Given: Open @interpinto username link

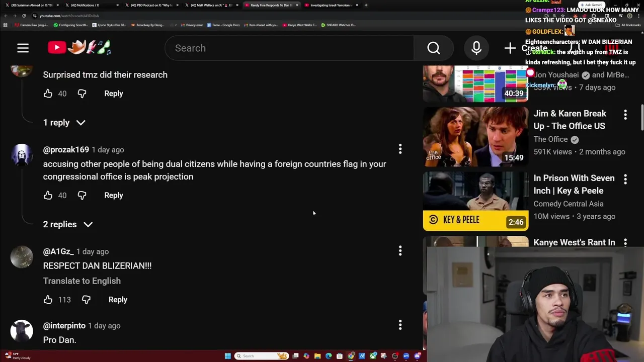Looking at the screenshot, I should coord(64,326).
